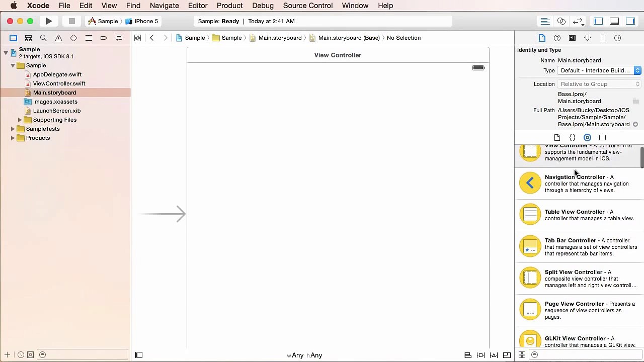
Task: Open the Size inspector
Action: click(x=602, y=38)
